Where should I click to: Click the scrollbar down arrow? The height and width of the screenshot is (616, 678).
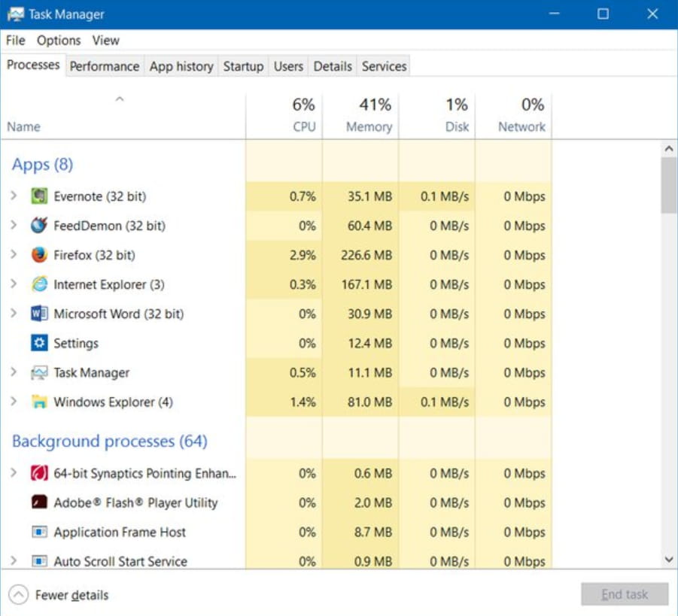tap(669, 560)
